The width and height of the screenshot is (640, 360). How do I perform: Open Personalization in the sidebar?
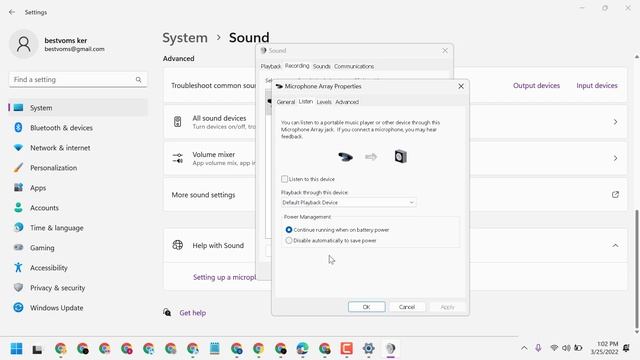[78, 168]
